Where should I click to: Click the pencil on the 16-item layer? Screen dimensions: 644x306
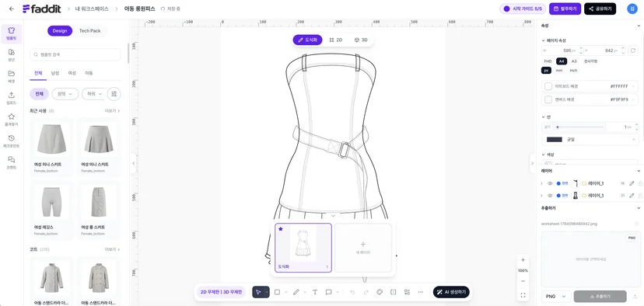[x=632, y=183]
